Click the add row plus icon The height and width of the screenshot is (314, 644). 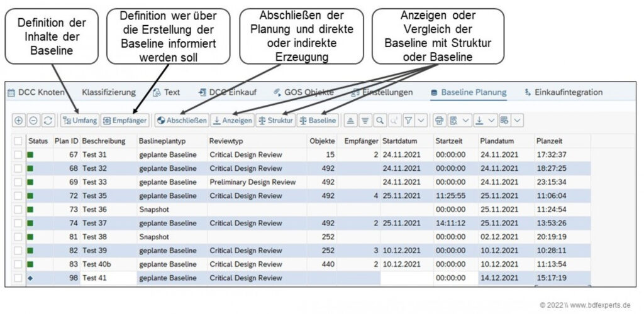click(18, 121)
